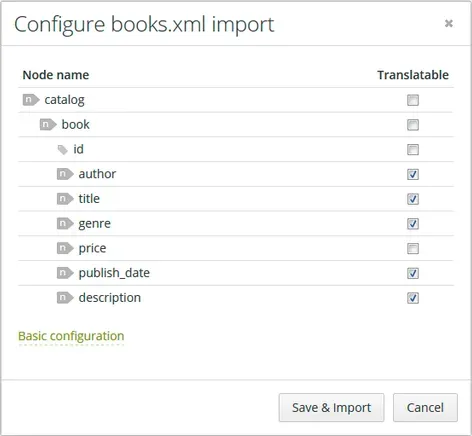472x436 pixels.
Task: Click the node icon beside price
Action: [65, 248]
